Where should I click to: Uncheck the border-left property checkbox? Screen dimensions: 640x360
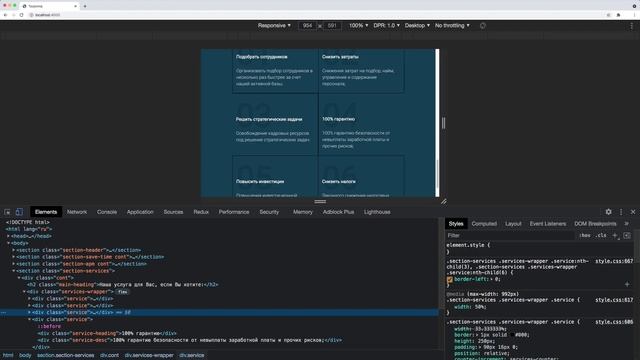(450, 280)
